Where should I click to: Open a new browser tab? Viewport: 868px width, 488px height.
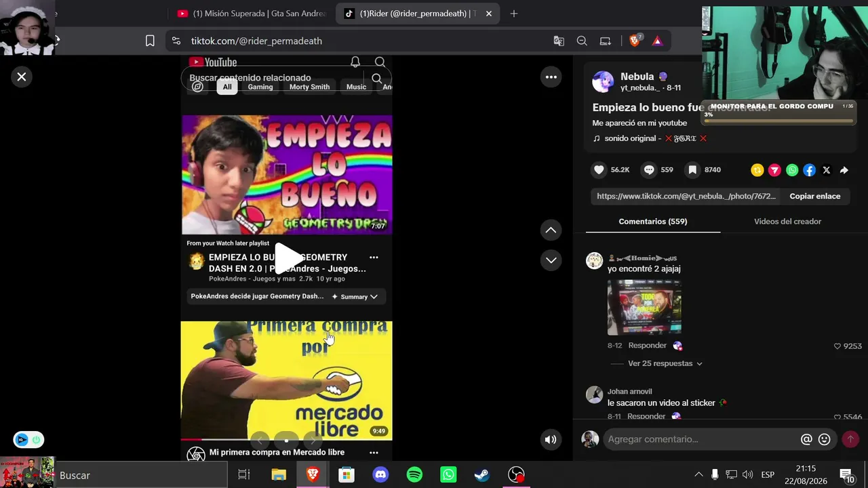(513, 14)
